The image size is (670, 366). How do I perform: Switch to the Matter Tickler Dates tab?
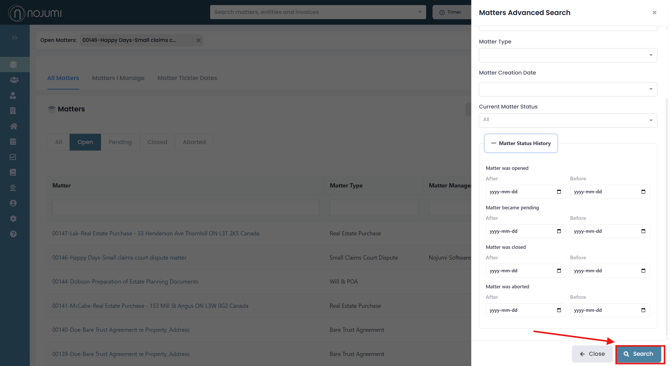coord(187,78)
